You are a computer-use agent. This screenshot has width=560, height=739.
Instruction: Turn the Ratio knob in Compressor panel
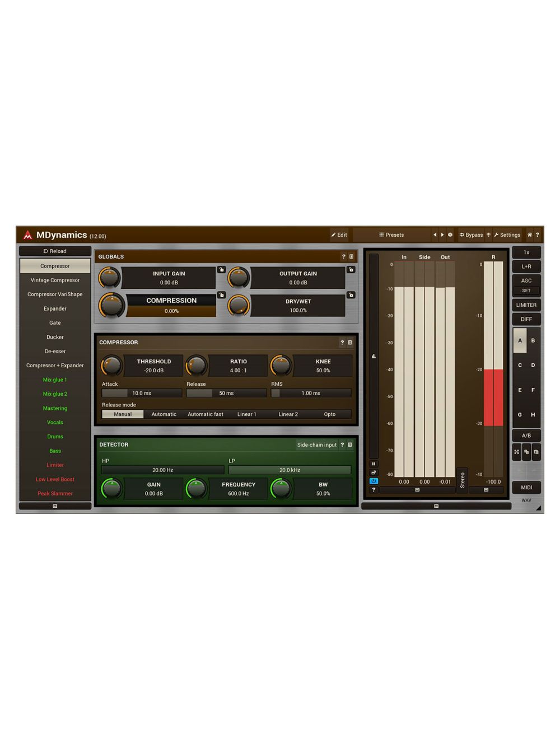point(197,366)
